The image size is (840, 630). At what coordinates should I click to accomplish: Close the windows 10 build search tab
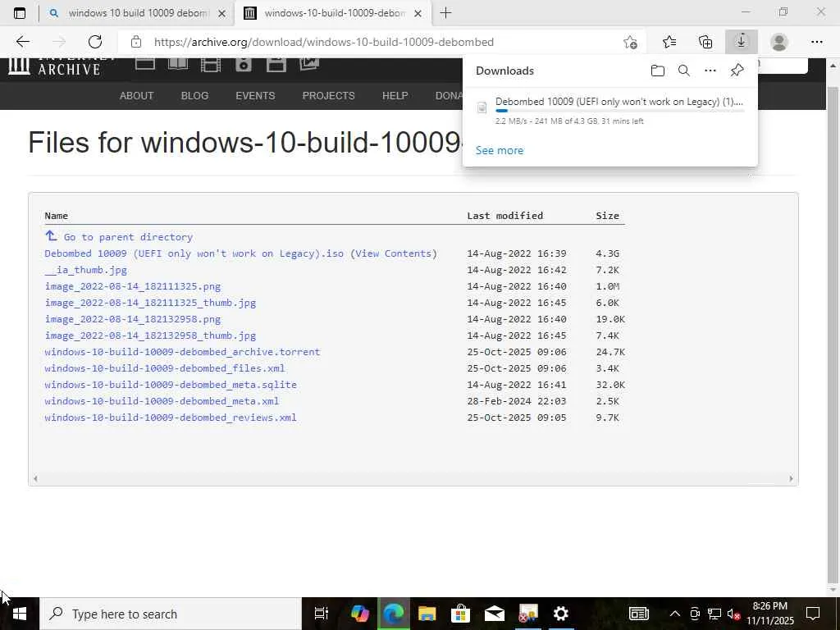[x=221, y=13]
